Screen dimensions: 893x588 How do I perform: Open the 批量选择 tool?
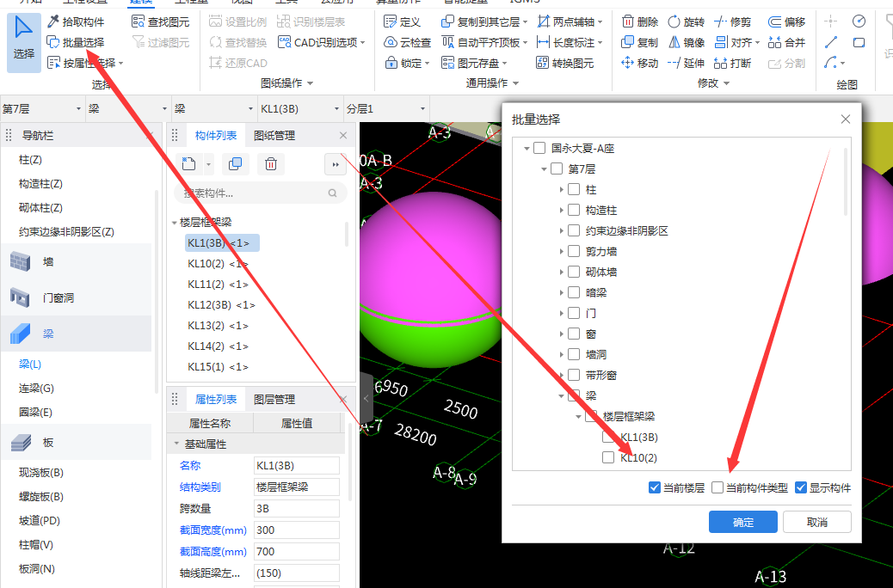[x=76, y=42]
